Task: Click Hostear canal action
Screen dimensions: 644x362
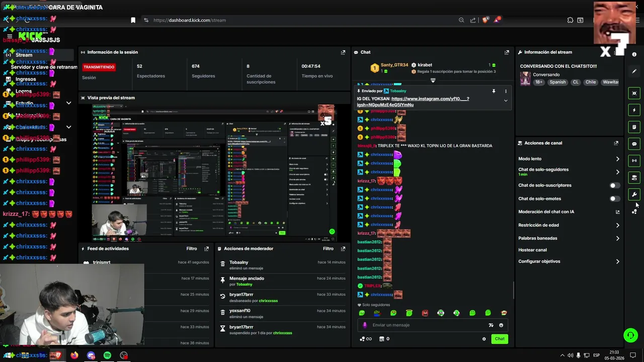Action: [x=532, y=250]
